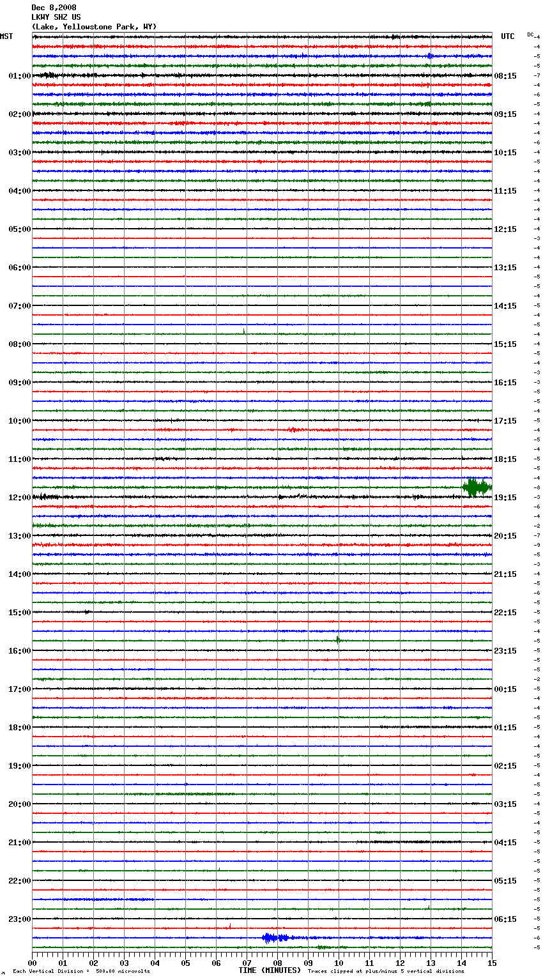
Task: Click the 03 minute tick label on bottom axis
Action: (x=124, y=963)
